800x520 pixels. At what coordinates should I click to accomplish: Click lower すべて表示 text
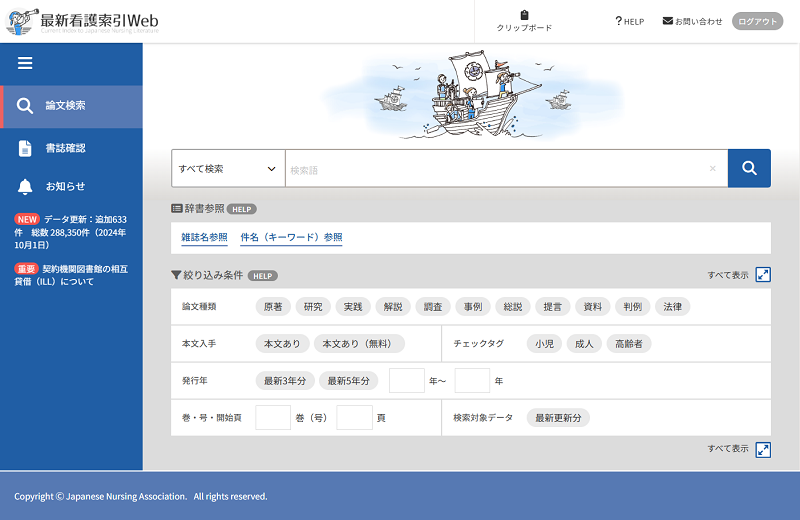click(728, 449)
